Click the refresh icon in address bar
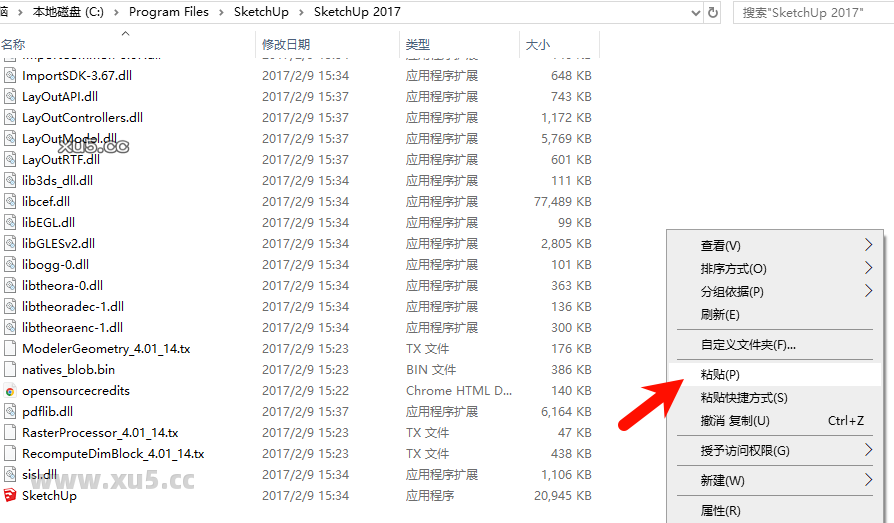The height and width of the screenshot is (523, 894). pyautogui.click(x=713, y=12)
